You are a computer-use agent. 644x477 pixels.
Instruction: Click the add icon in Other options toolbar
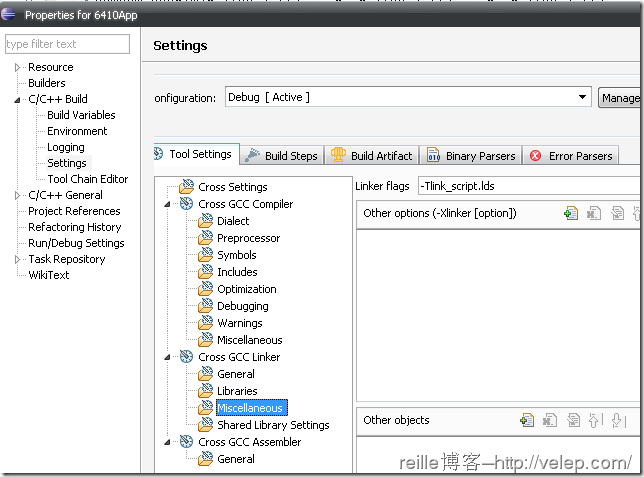point(571,213)
